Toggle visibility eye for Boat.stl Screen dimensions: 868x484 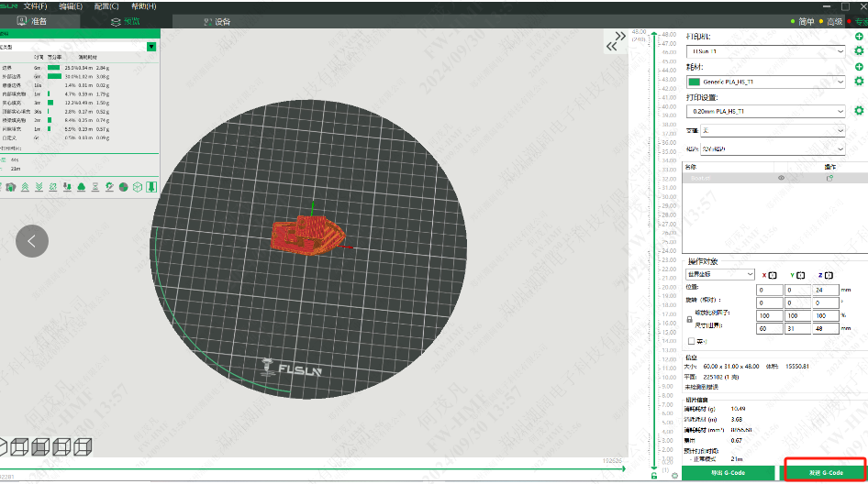[782, 178]
